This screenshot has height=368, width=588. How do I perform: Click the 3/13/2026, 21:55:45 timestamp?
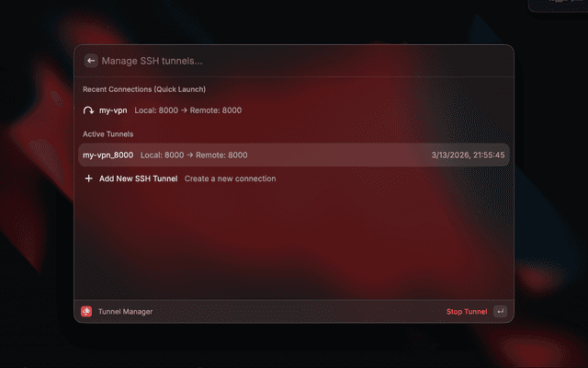click(x=468, y=155)
